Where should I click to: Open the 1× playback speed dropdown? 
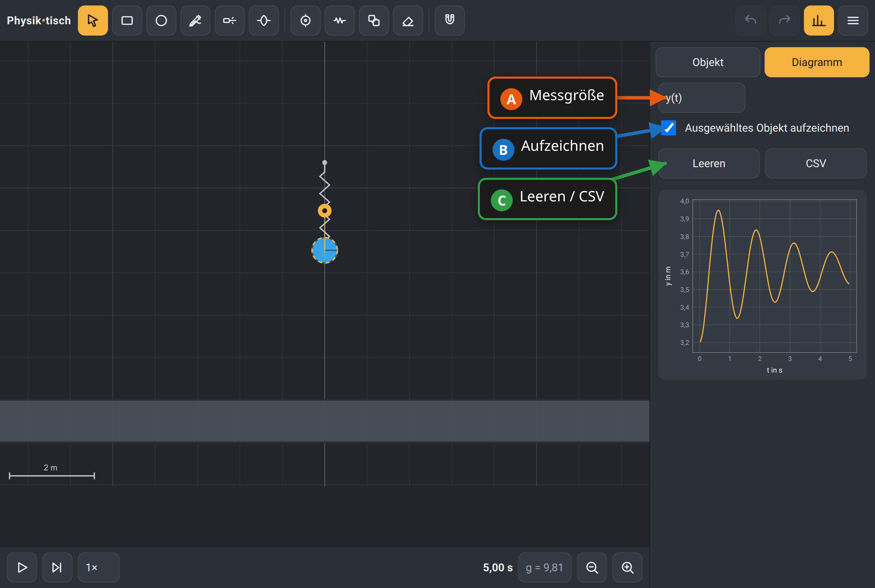98,567
